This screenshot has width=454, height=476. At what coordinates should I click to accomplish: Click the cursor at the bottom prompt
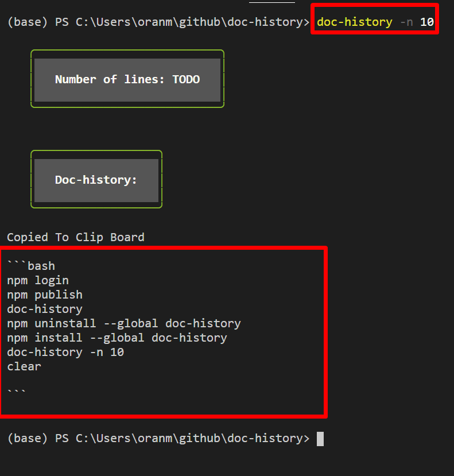(x=320, y=439)
